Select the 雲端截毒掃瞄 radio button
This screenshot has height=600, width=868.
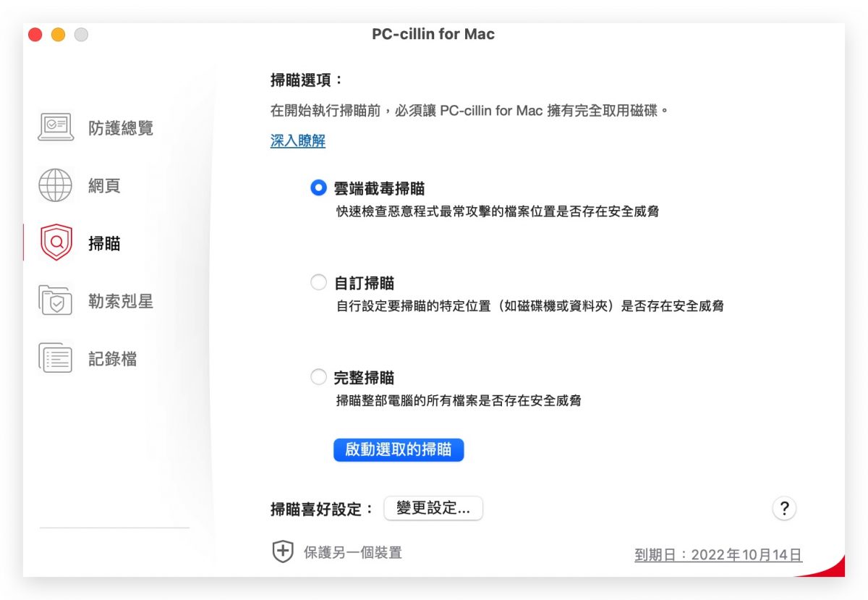[x=318, y=188]
